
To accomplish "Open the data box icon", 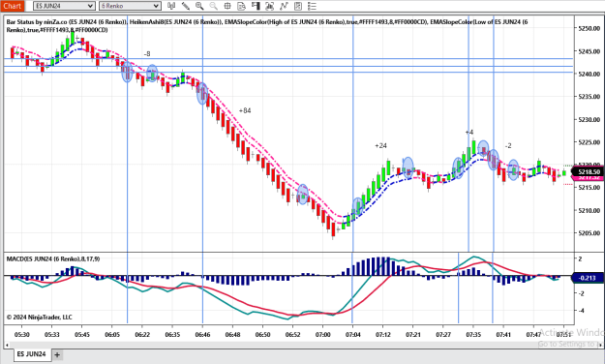I will 242,6.
